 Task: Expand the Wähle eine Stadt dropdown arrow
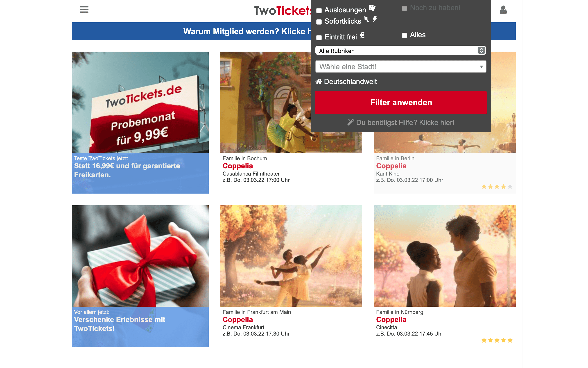(481, 67)
